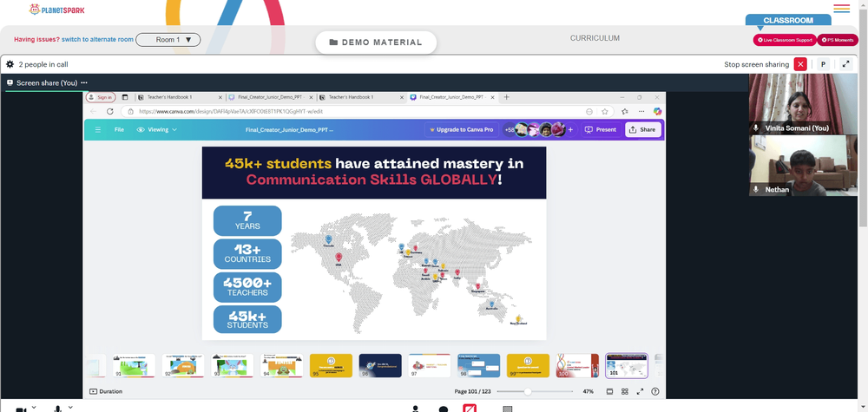868x412 pixels.
Task: Open call settings gear icon
Action: 10,64
